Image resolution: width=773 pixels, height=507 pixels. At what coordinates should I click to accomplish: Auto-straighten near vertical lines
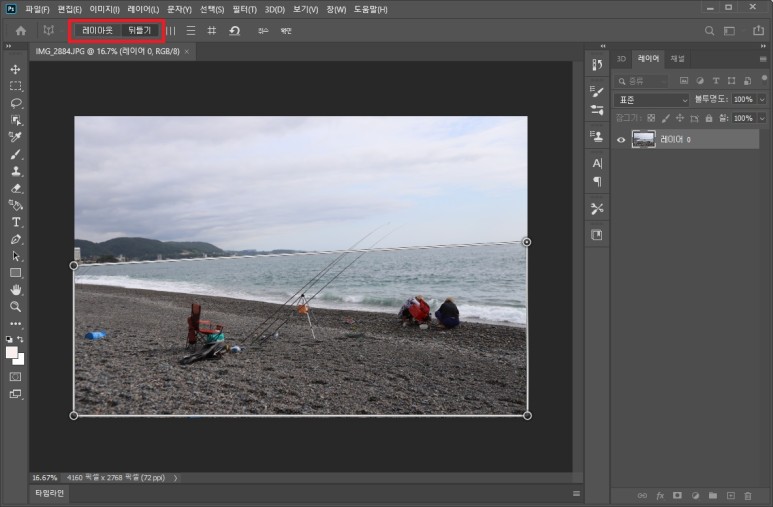171,31
